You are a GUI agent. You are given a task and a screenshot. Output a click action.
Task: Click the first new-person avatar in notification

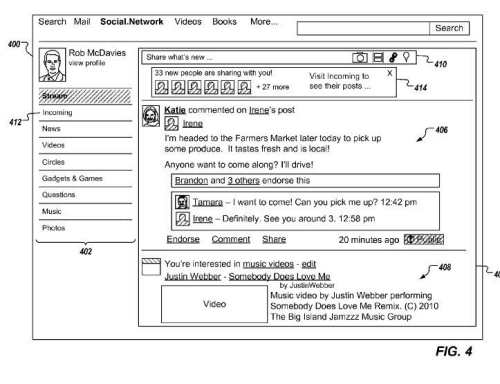[162, 87]
